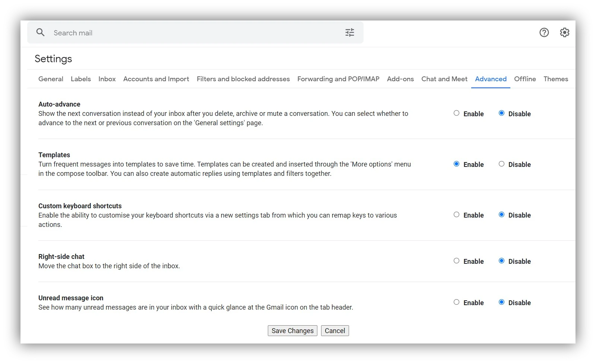
Task: Click the Right-side chat heading
Action: pyautogui.click(x=61, y=257)
